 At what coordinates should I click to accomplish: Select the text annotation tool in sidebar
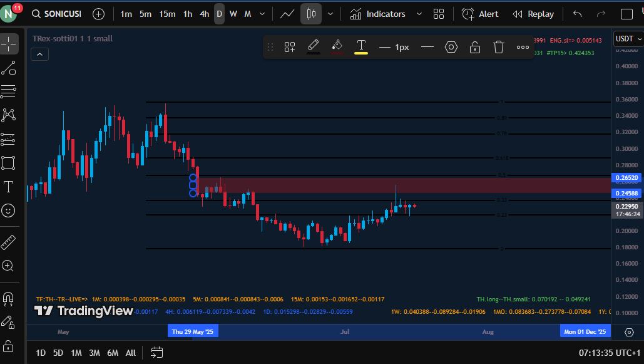(9, 187)
